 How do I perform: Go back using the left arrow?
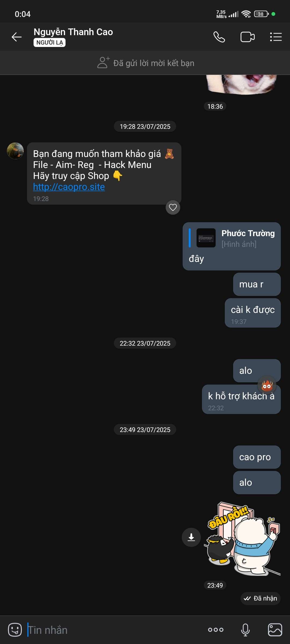[x=17, y=37]
